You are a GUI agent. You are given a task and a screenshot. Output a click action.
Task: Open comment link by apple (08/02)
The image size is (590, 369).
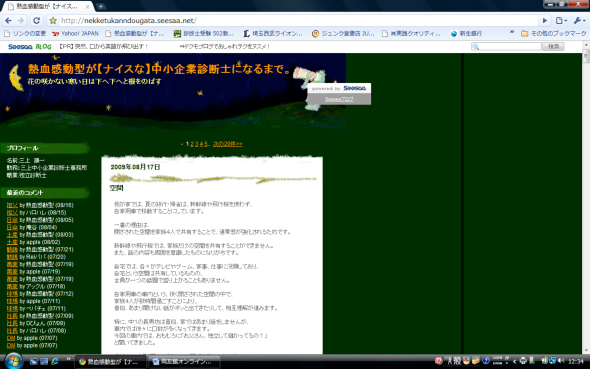[12, 242]
